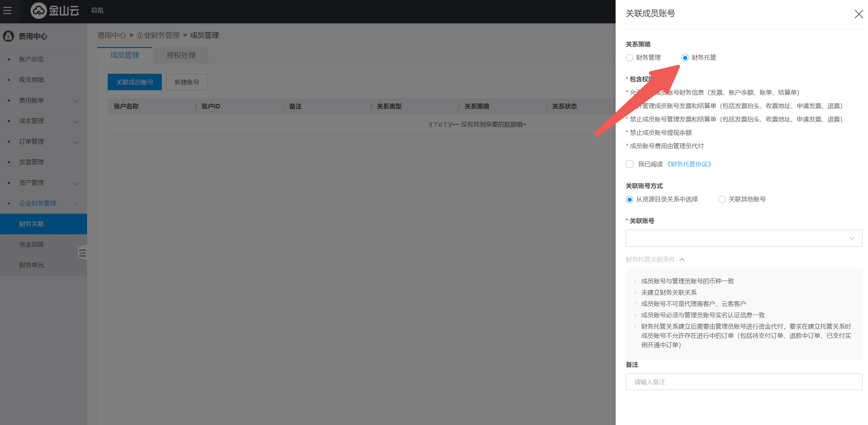Collapse 财务托管关联条件 section arrow
The height and width of the screenshot is (425, 868).
[682, 260]
